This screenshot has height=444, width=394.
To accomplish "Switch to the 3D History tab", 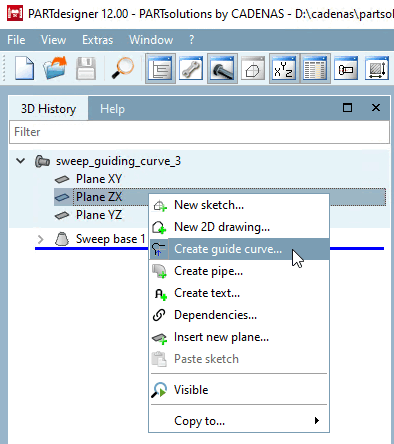I will pyautogui.click(x=48, y=109).
